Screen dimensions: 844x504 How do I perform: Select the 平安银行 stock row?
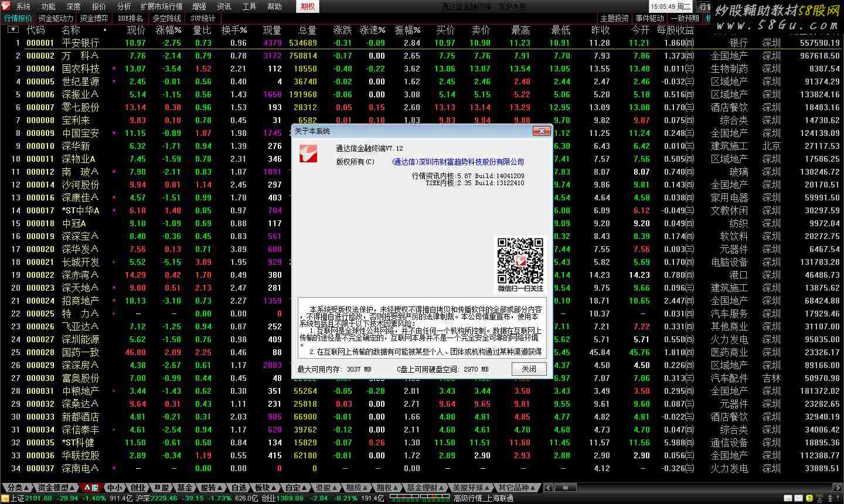pyautogui.click(x=422, y=43)
